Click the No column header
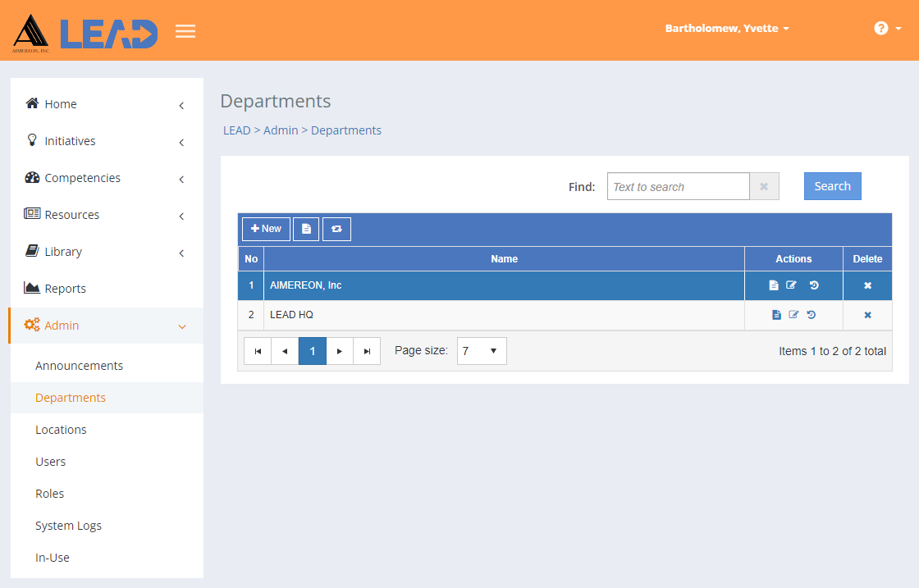The image size is (919, 588). (251, 259)
